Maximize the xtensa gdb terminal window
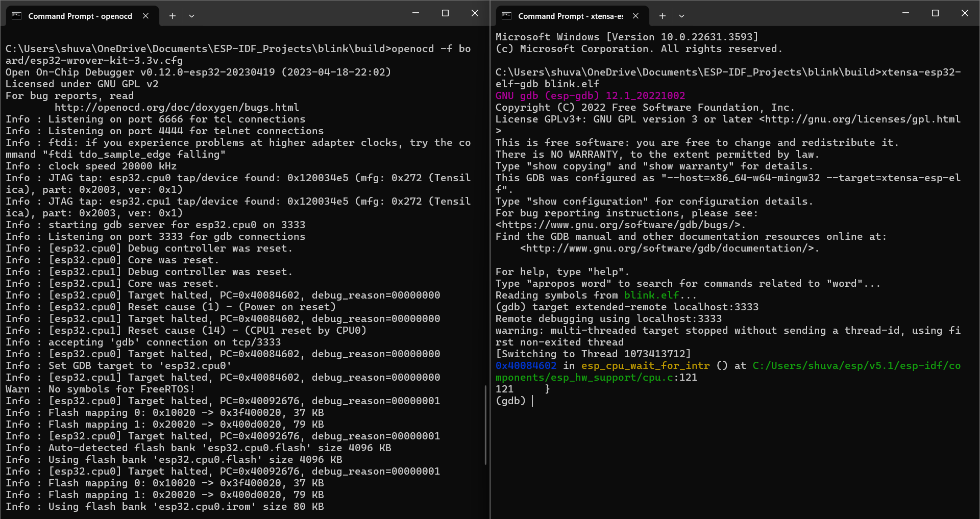980x519 pixels. pyautogui.click(x=935, y=13)
